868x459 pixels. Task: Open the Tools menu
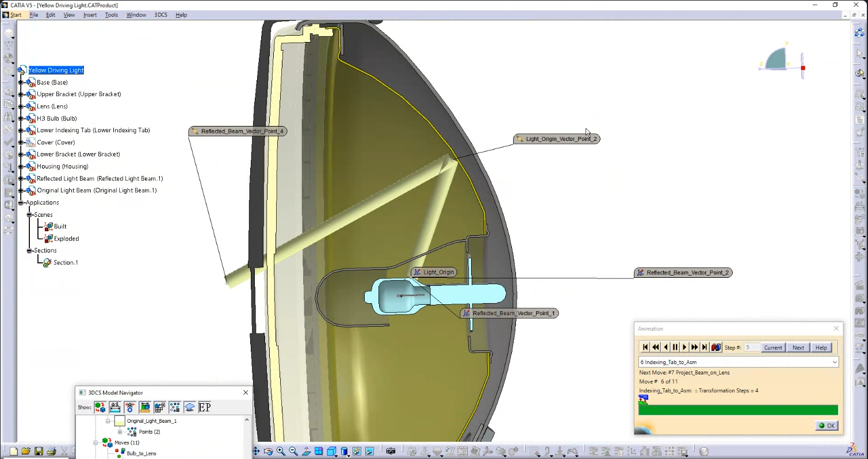point(111,14)
